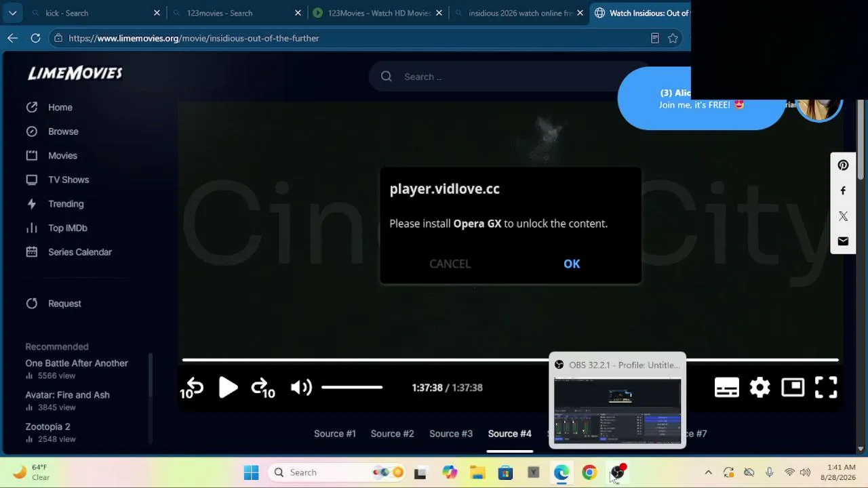Click the "Join me, it's FREE!" chat bubble

(x=701, y=99)
